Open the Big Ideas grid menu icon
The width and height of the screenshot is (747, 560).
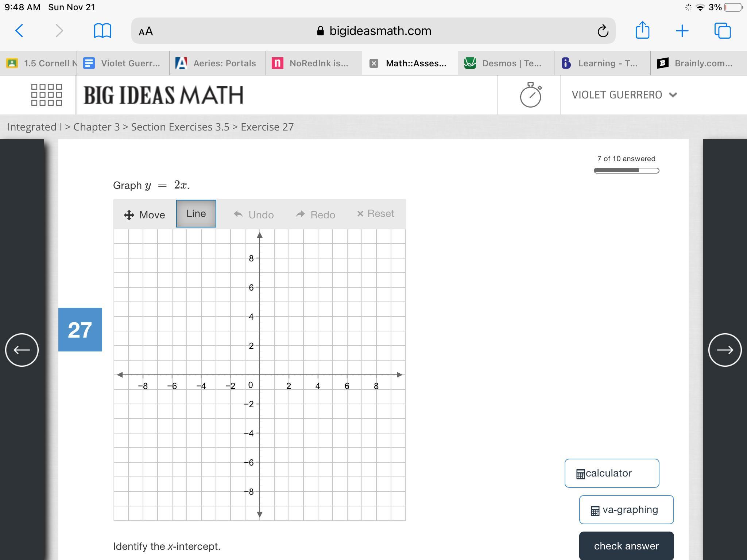[47, 95]
